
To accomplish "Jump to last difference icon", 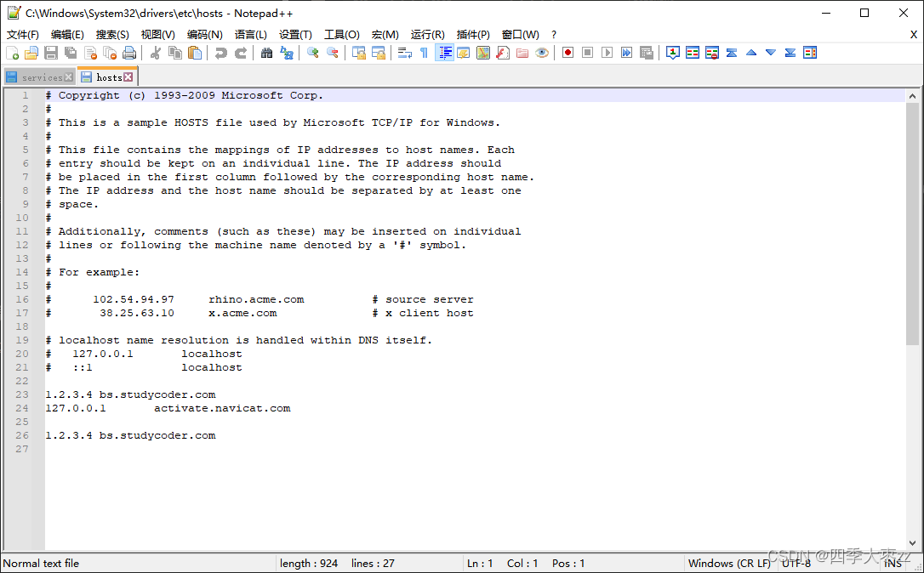I will pyautogui.click(x=790, y=53).
